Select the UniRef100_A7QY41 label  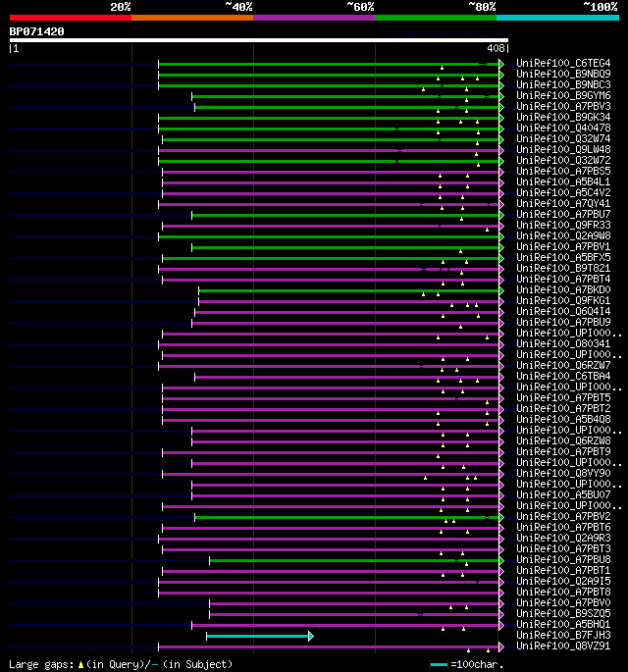[563, 203]
